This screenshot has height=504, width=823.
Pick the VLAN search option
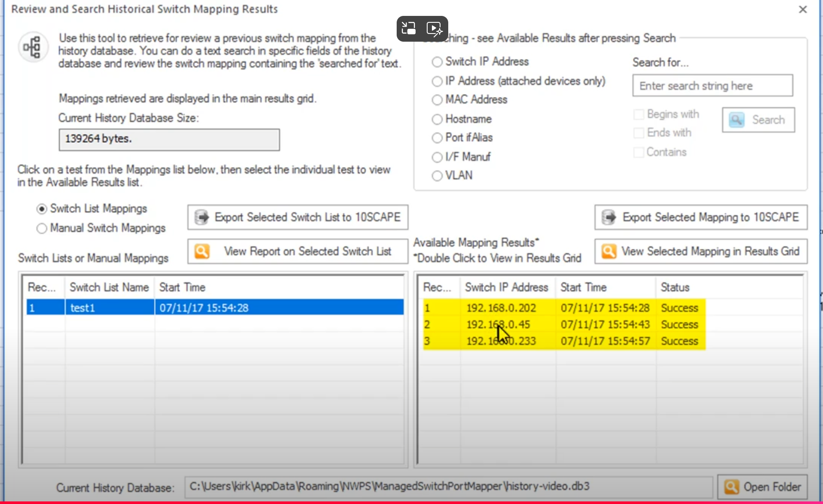pos(437,176)
